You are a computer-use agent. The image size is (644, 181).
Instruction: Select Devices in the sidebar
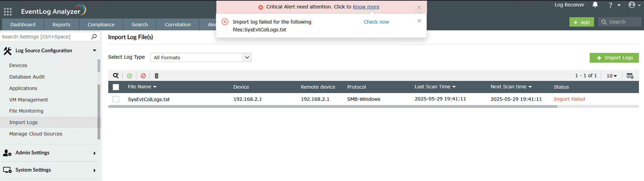[x=18, y=65]
